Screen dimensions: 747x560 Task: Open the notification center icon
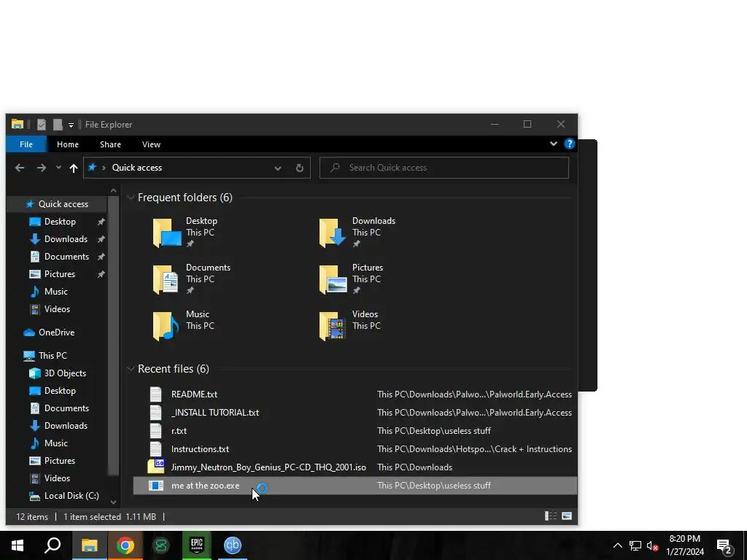pyautogui.click(x=724, y=547)
